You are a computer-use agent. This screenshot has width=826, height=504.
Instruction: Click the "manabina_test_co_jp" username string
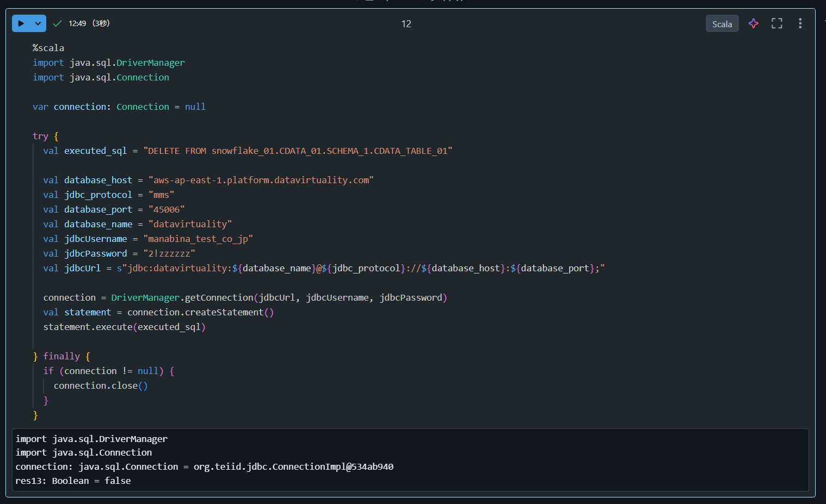(198, 239)
